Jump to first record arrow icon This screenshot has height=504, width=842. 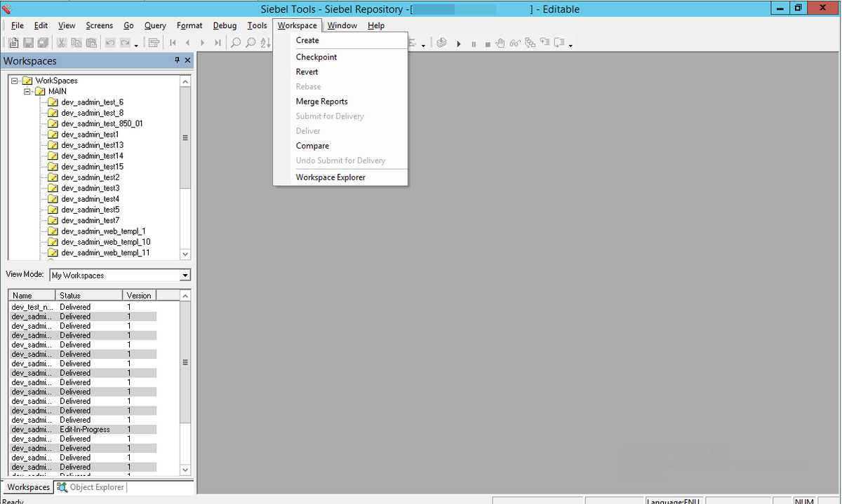click(173, 43)
